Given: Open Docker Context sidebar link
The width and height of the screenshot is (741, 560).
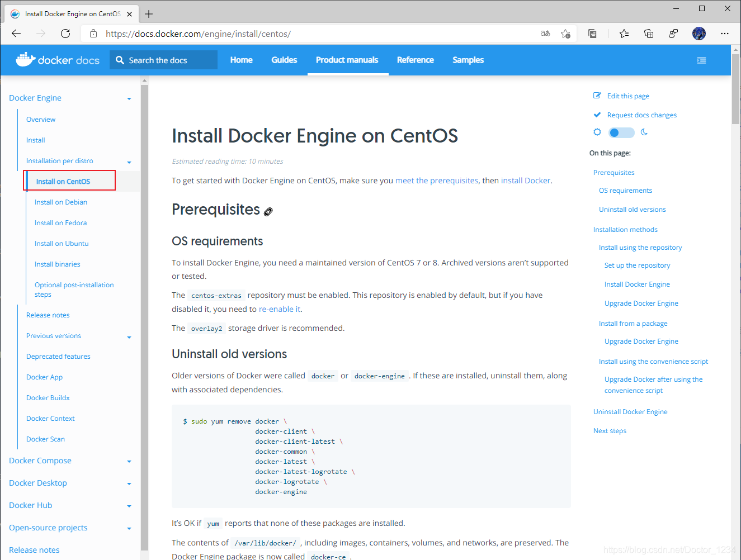Looking at the screenshot, I should pos(50,419).
